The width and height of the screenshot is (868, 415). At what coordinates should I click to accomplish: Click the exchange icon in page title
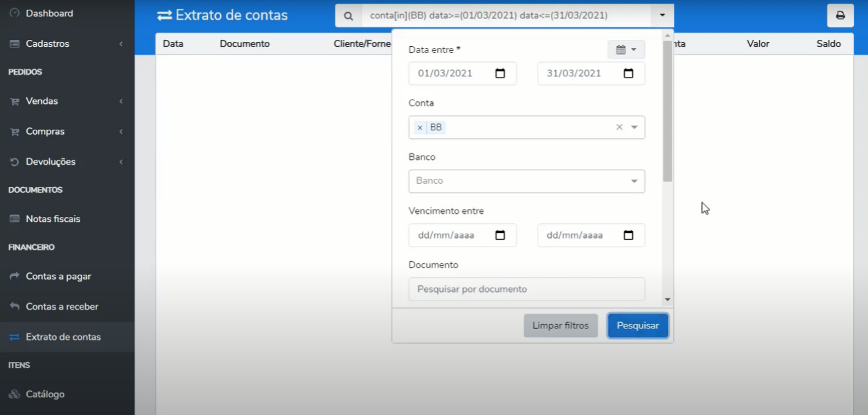click(165, 15)
